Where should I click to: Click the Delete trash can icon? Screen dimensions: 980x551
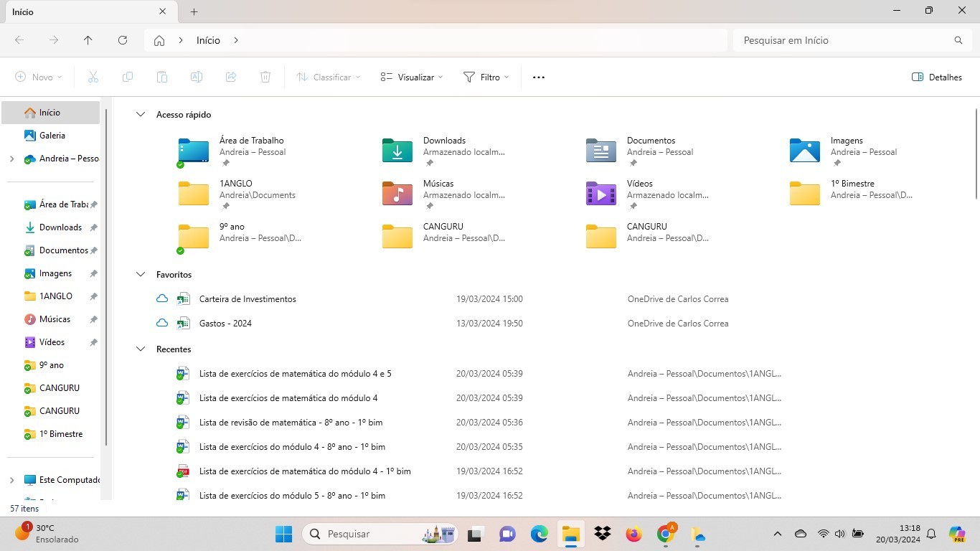[x=265, y=77]
